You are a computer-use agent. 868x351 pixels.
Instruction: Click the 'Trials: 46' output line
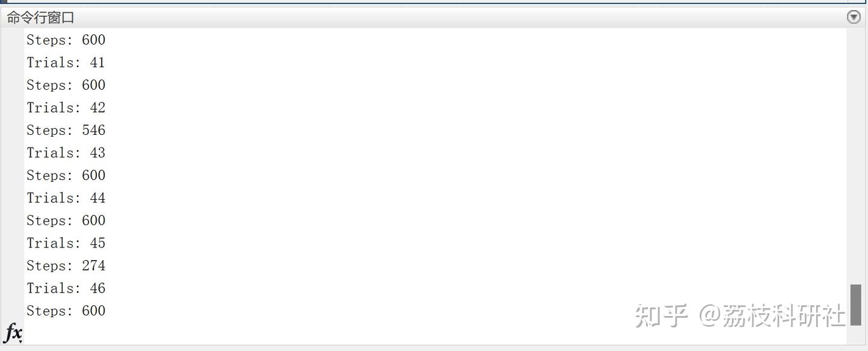pos(66,288)
